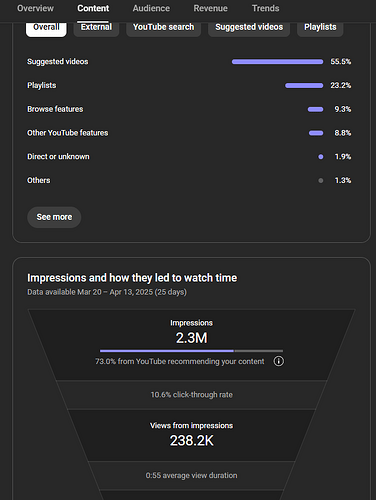The width and height of the screenshot is (376, 500).
Task: Click the Suggested videos 55.5% bar
Action: click(277, 62)
